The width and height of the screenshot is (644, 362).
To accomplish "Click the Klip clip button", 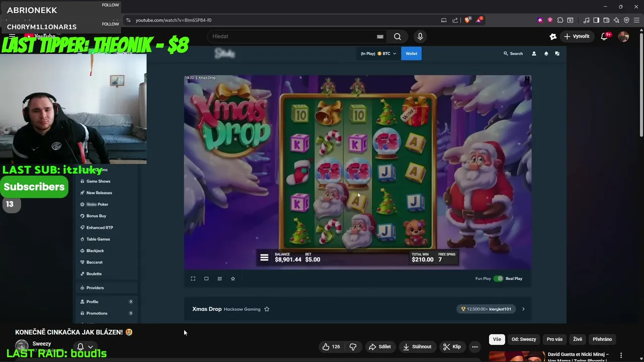I will click(x=452, y=346).
